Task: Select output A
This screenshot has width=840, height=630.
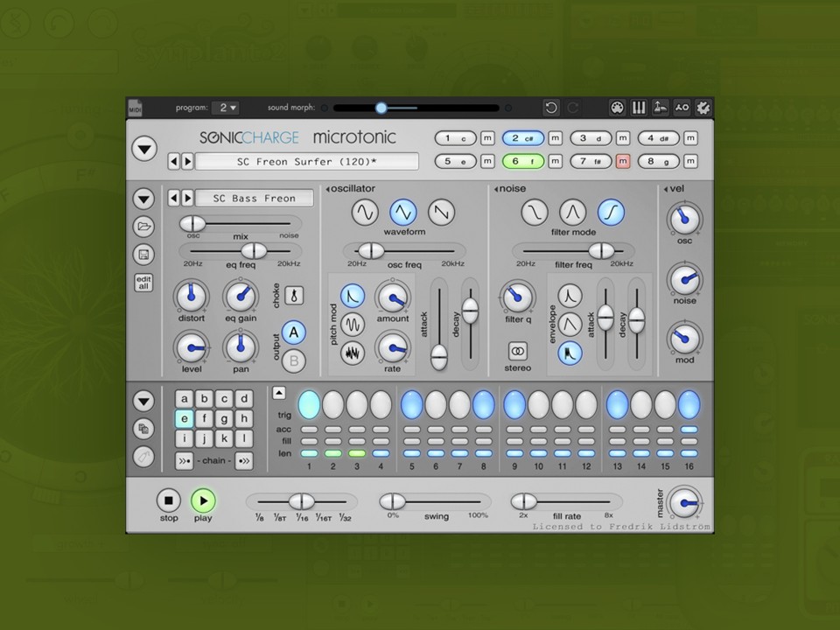Action: click(294, 332)
